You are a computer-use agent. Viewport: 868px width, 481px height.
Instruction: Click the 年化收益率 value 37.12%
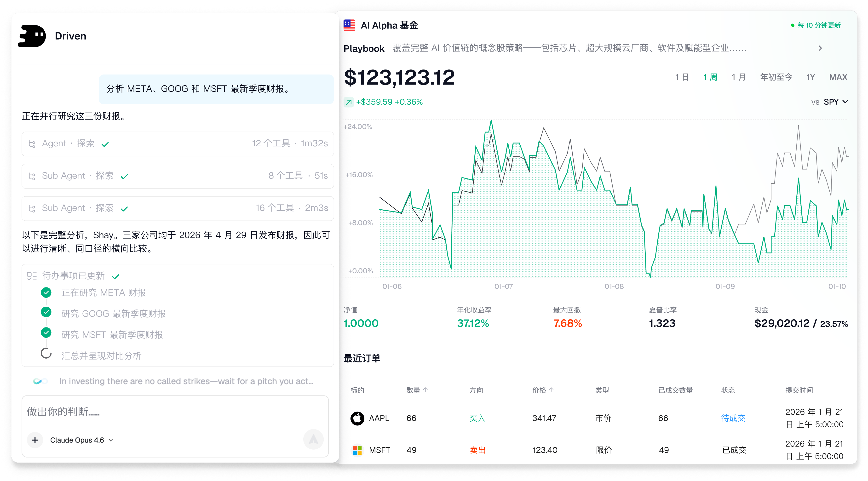coord(473,323)
